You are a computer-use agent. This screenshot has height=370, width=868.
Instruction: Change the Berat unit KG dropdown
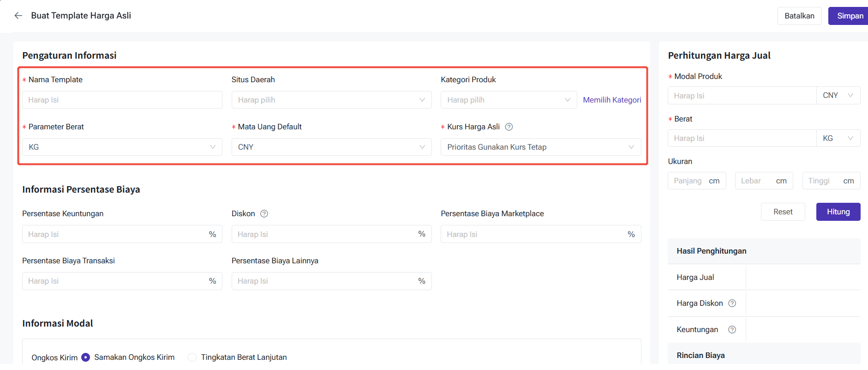click(838, 138)
